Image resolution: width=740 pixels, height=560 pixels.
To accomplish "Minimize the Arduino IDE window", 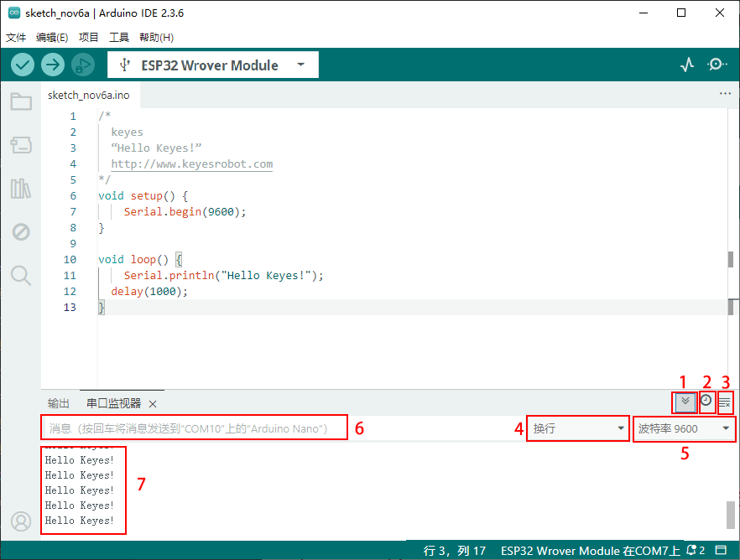I will click(644, 13).
